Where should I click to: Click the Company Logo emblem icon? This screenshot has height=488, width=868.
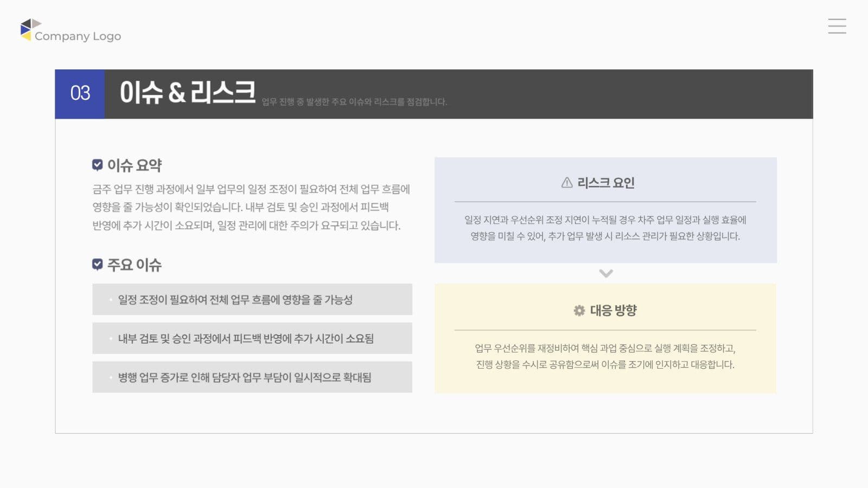[x=30, y=29]
